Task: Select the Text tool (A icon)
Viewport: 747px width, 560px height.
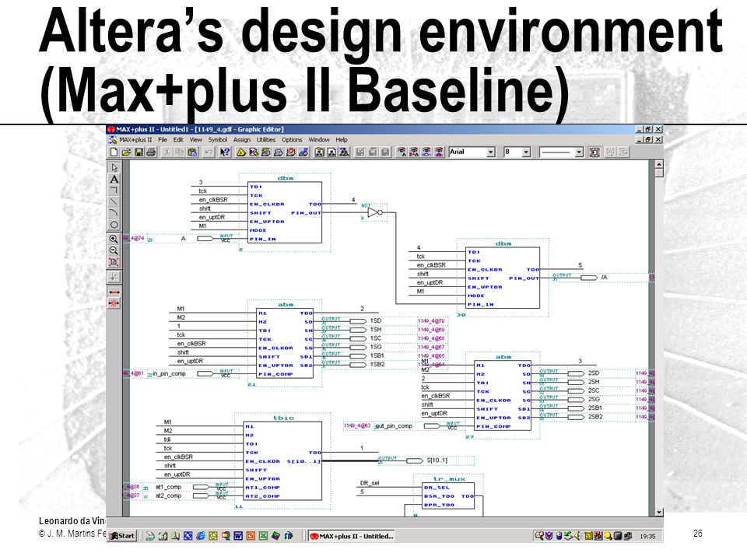Action: (x=114, y=179)
